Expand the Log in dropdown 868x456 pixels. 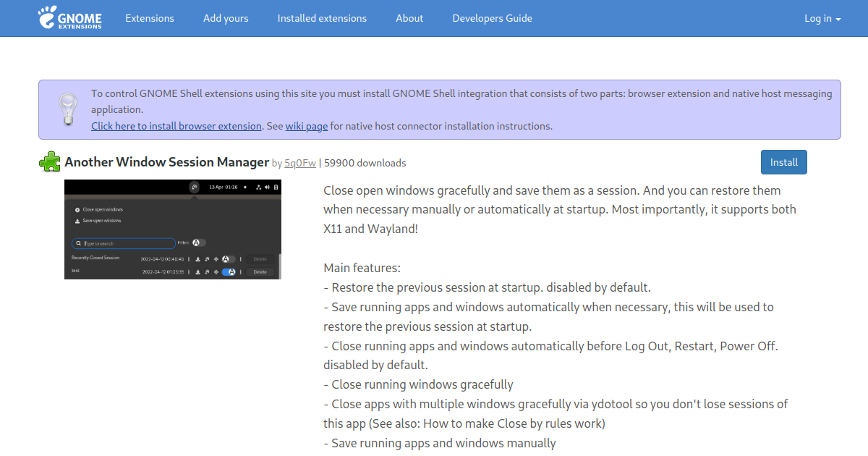pyautogui.click(x=822, y=18)
